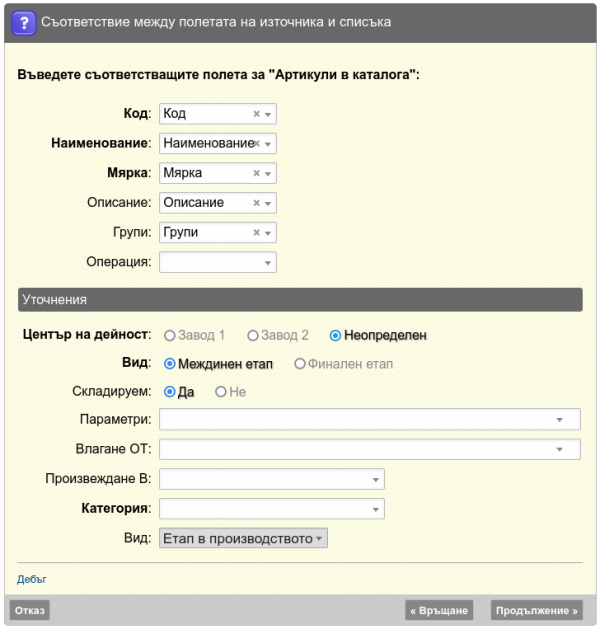Open the Категория dropdown
Image resolution: width=600 pixels, height=629 pixels.
pyautogui.click(x=272, y=509)
